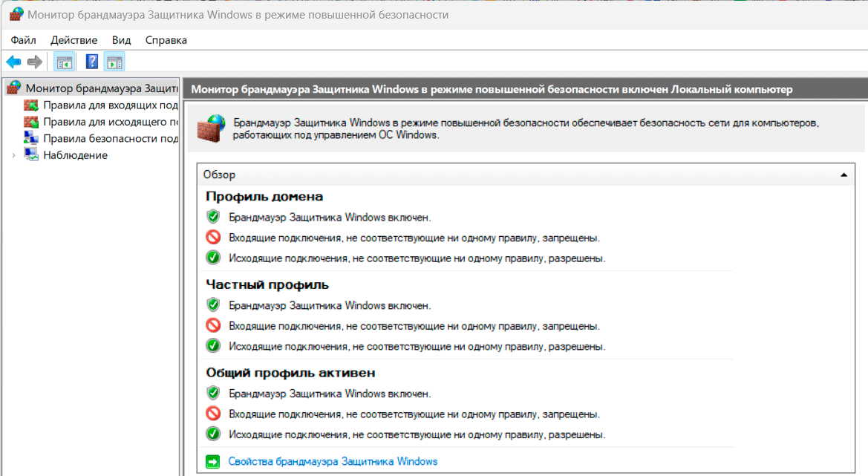Click the grey Forward arrow icon
Screen dimensions: 868x476
pos(34,62)
